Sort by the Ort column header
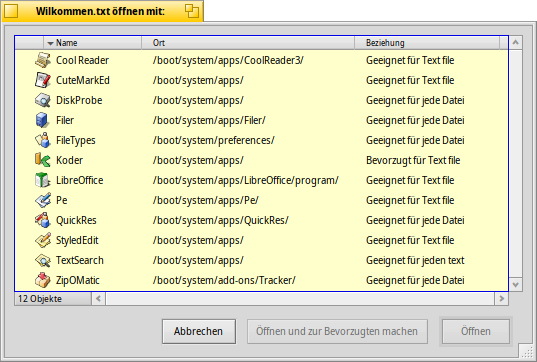The height and width of the screenshot is (362, 537). coord(248,43)
